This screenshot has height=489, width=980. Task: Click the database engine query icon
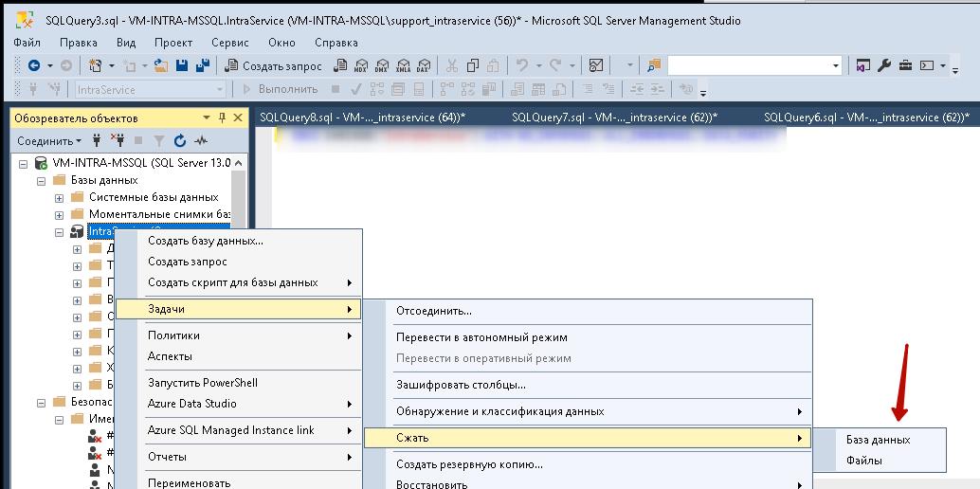point(340,65)
